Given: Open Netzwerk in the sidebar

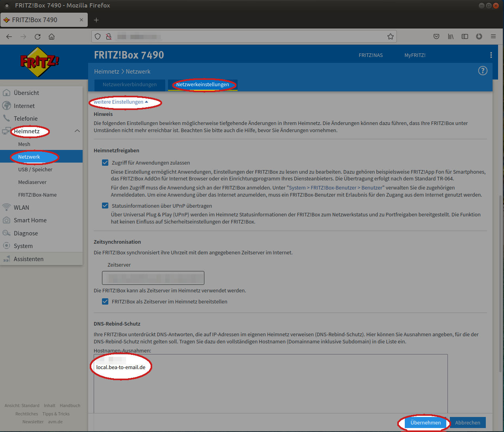Looking at the screenshot, I should [41, 157].
